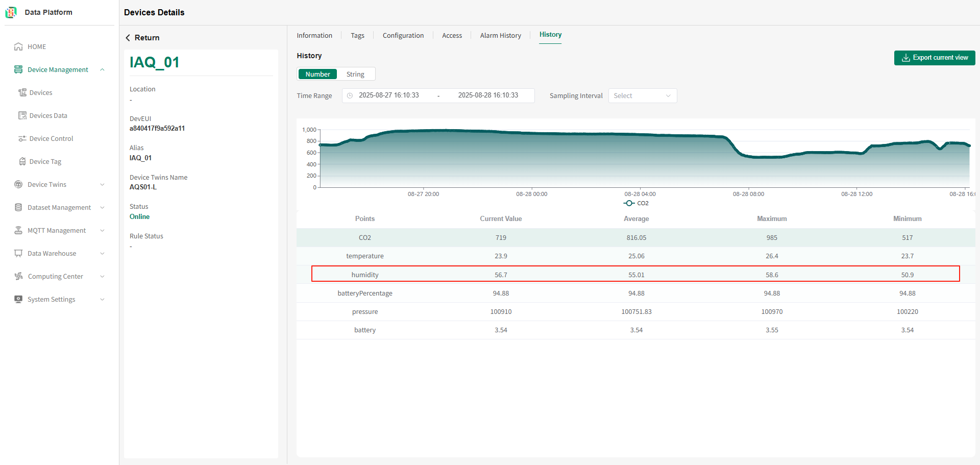Collapse the Device Management section chevron
Image resolution: width=980 pixels, height=465 pixels.
(102, 70)
